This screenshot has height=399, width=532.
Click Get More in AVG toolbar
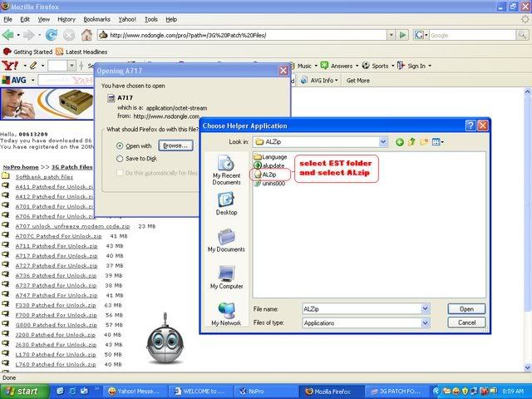(358, 81)
